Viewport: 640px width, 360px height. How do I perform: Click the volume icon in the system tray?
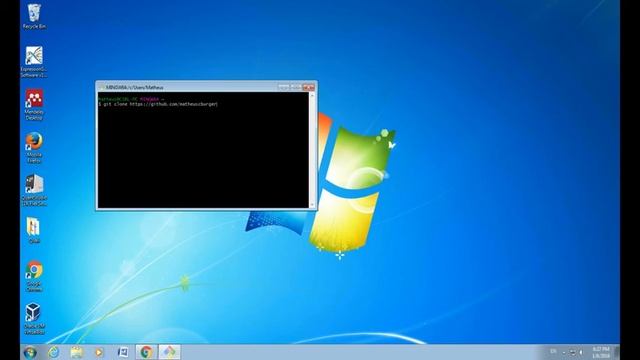pyautogui.click(x=581, y=352)
